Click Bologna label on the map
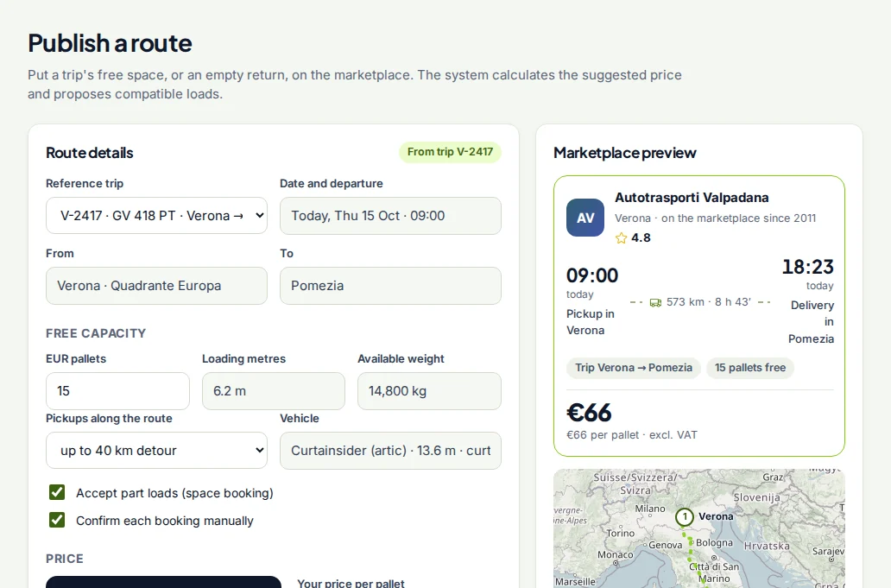The image size is (891, 588). pyautogui.click(x=714, y=542)
